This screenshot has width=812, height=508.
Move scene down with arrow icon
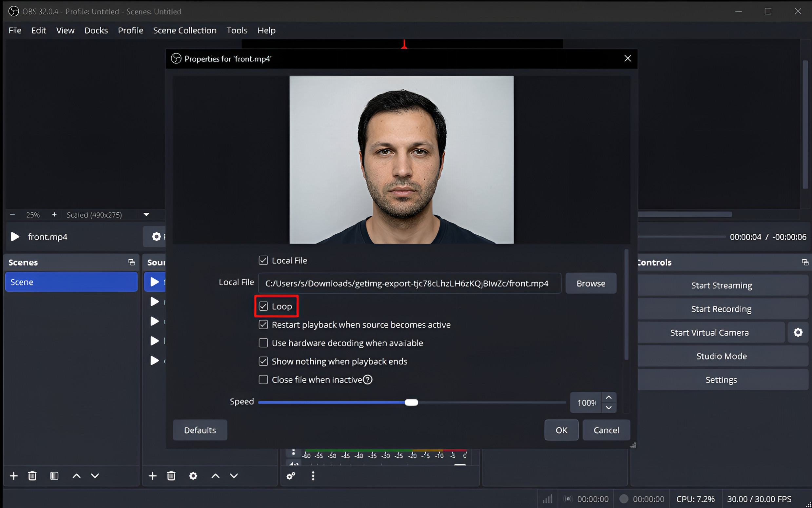tap(95, 476)
